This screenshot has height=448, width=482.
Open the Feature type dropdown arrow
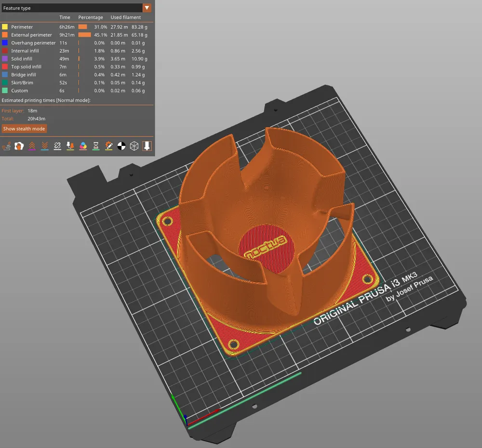[x=147, y=8]
